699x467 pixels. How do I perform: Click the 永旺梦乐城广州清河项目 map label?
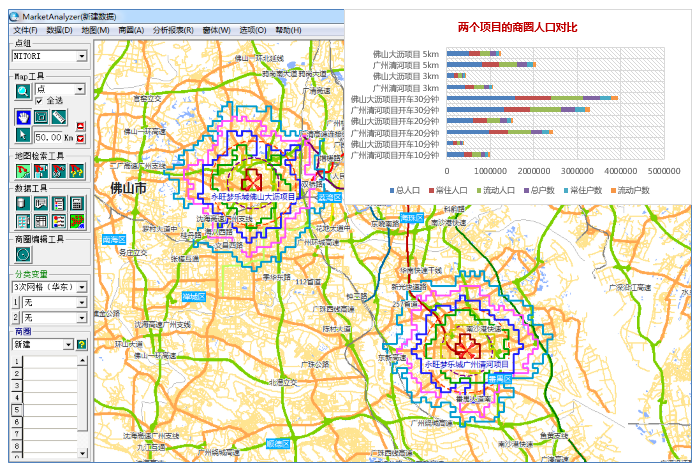pyautogui.click(x=466, y=365)
